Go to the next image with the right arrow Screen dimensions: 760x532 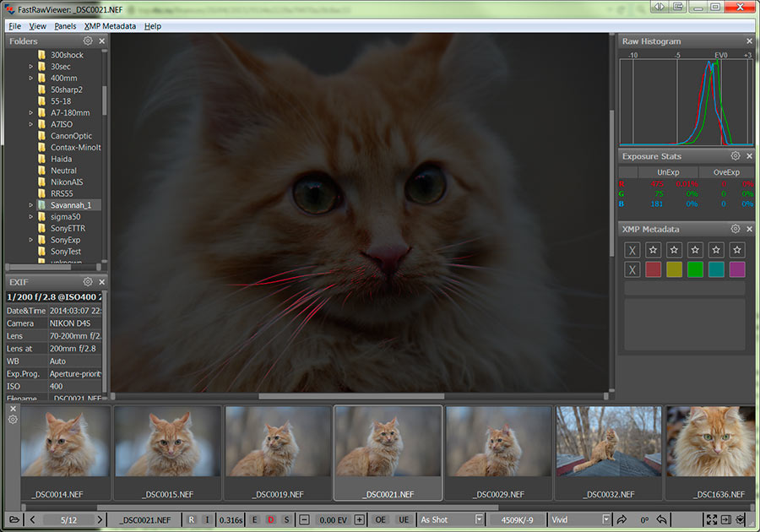tap(100, 519)
